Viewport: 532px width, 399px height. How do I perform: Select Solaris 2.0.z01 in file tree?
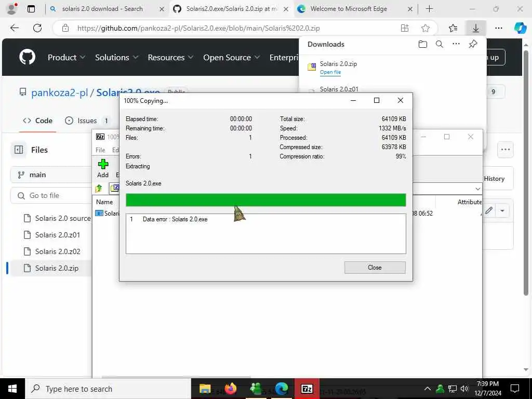[x=58, y=235]
